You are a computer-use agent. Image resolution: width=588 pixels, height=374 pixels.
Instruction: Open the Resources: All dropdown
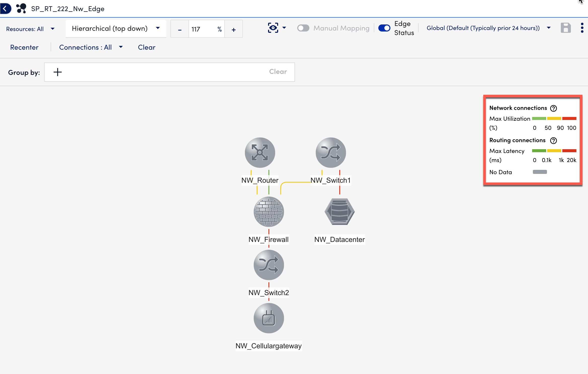(30, 29)
